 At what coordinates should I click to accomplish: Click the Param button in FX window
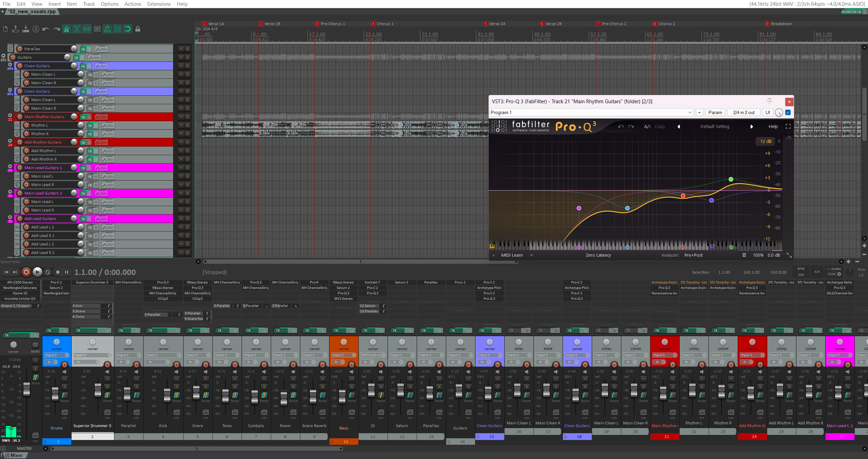[x=715, y=112]
